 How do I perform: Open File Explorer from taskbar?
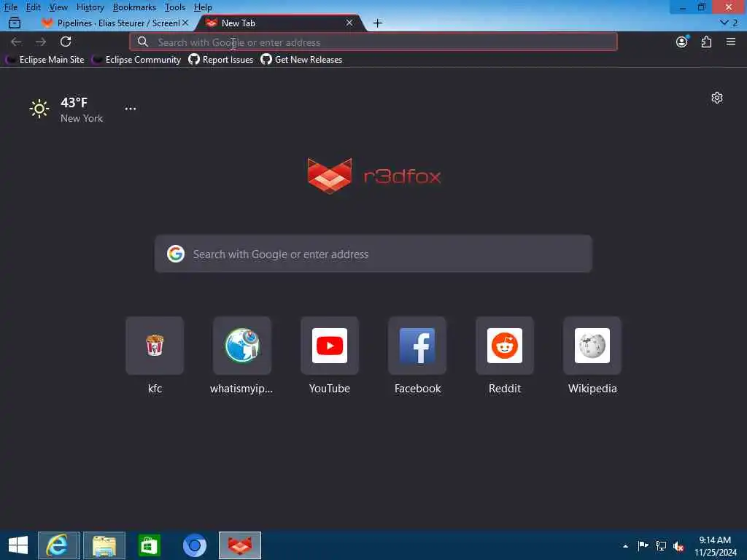pos(104,545)
